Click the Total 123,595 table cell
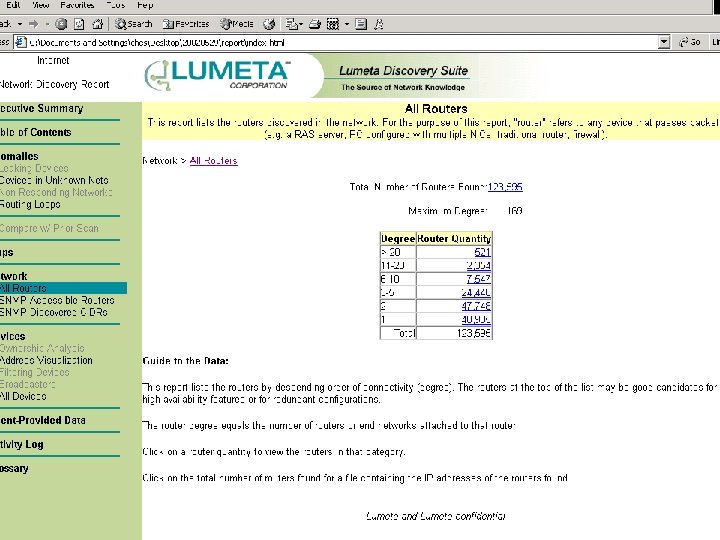Screen dimensions: 720x540 click(x=454, y=332)
